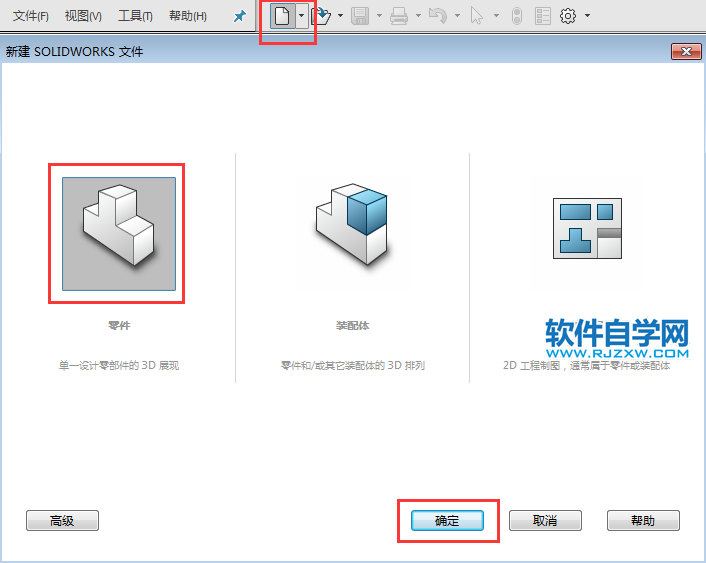Screen dimensions: 706x563
Task: Expand the Select tool dropdown arrow
Action: [x=496, y=16]
